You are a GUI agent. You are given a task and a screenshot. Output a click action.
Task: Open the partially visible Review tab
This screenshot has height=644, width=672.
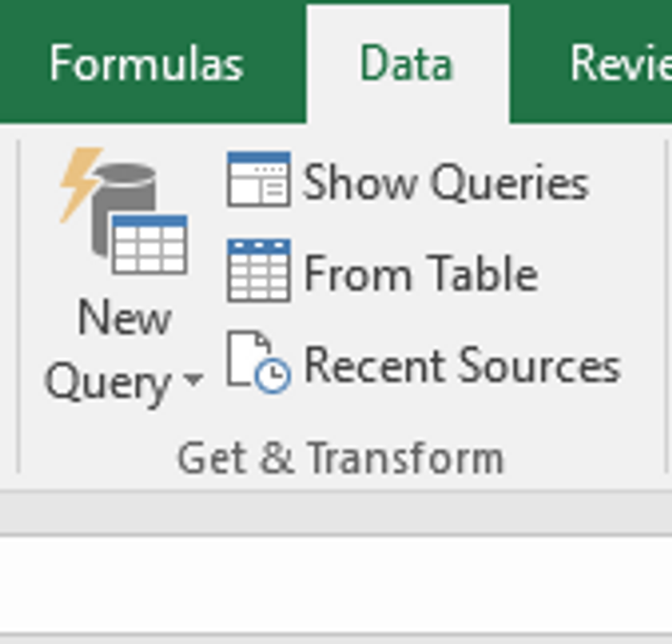coord(621,64)
